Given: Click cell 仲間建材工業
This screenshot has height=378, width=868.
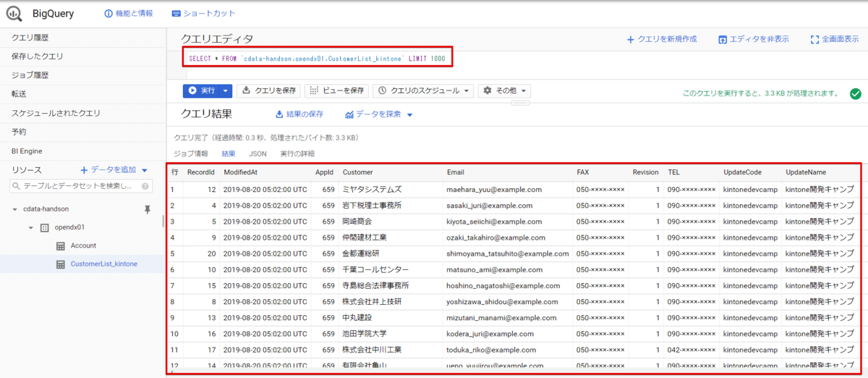Looking at the screenshot, I should tap(365, 238).
